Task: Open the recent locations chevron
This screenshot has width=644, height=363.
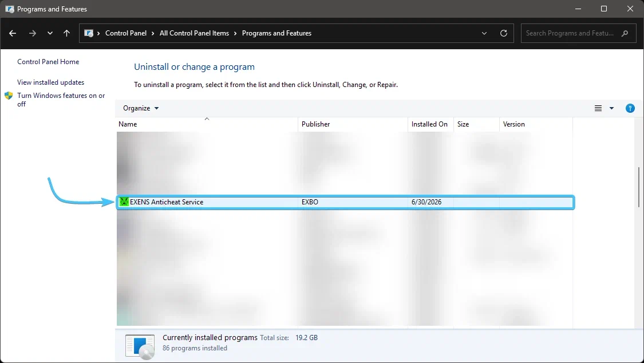Action: [50, 33]
